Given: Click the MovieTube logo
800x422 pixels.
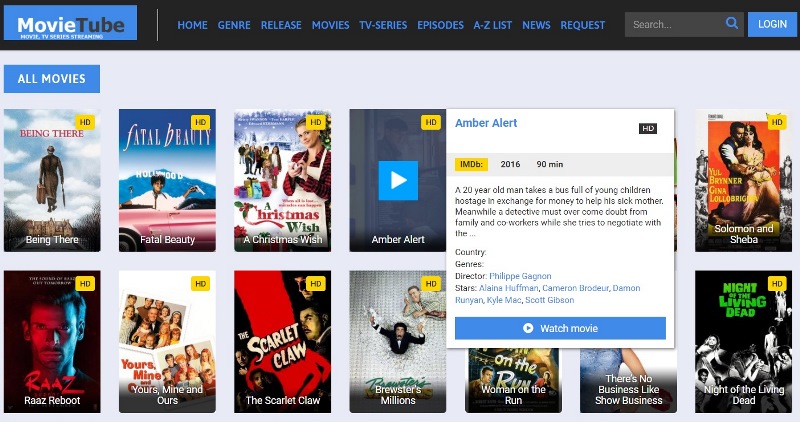Looking at the screenshot, I should 70,23.
